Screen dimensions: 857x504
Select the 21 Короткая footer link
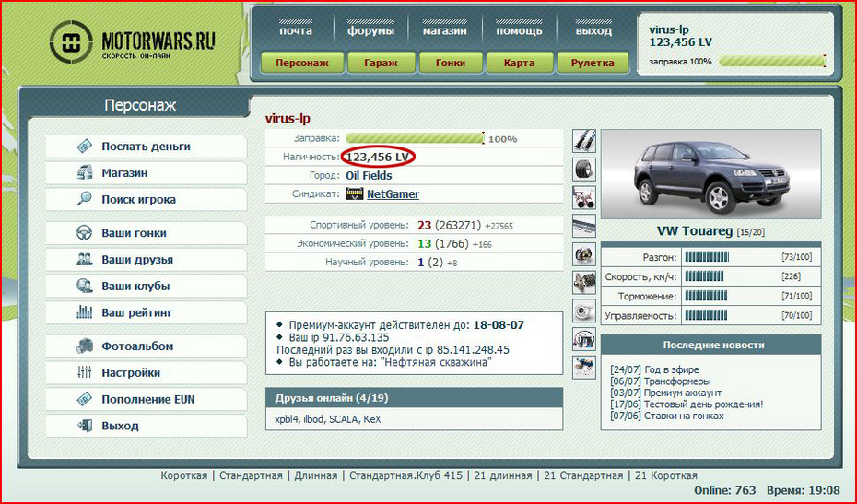tap(665, 475)
